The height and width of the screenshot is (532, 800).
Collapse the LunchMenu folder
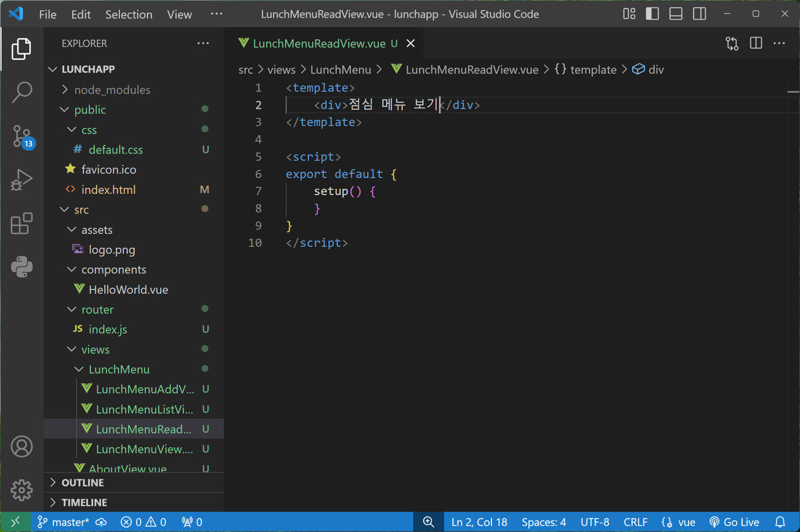[134, 369]
